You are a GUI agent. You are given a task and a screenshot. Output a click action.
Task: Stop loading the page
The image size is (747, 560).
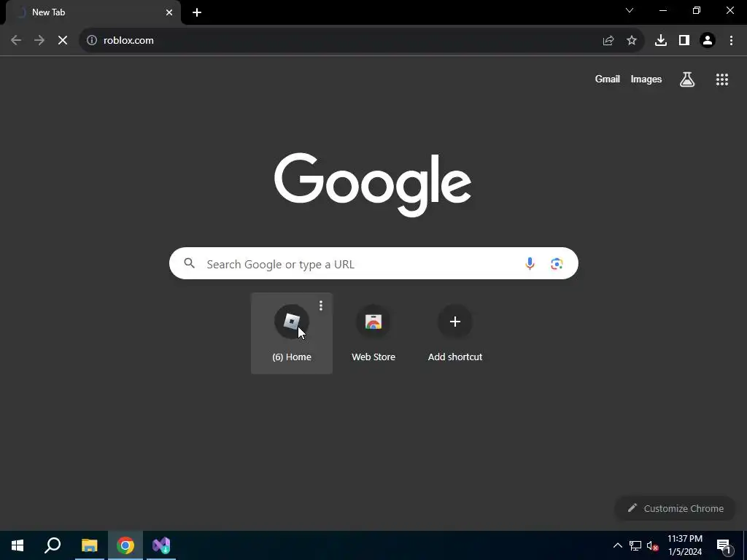coord(63,41)
